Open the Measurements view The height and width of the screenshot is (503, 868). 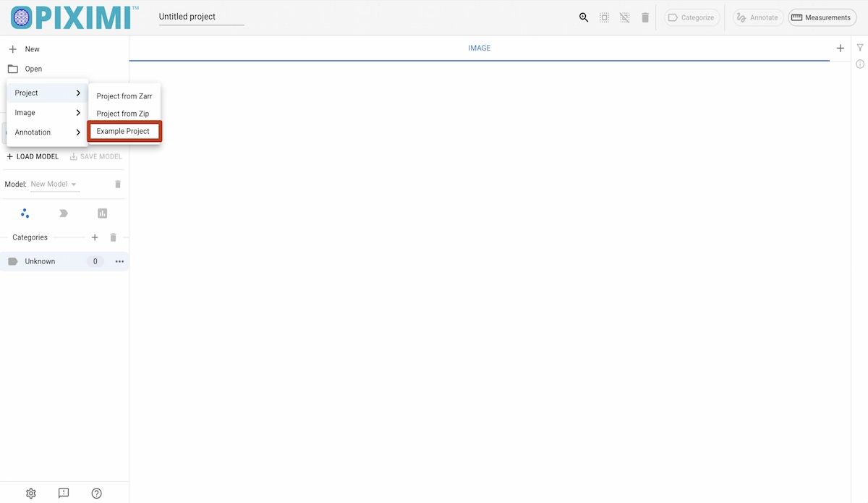coord(822,17)
